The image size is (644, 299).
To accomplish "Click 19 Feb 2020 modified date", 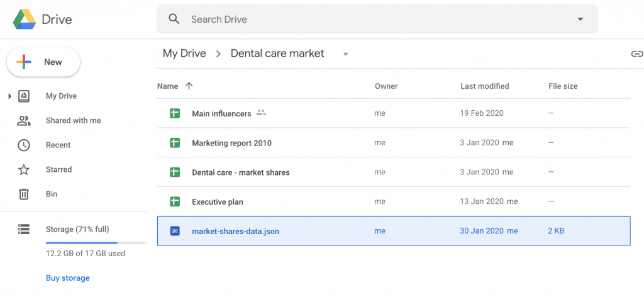I will [482, 113].
